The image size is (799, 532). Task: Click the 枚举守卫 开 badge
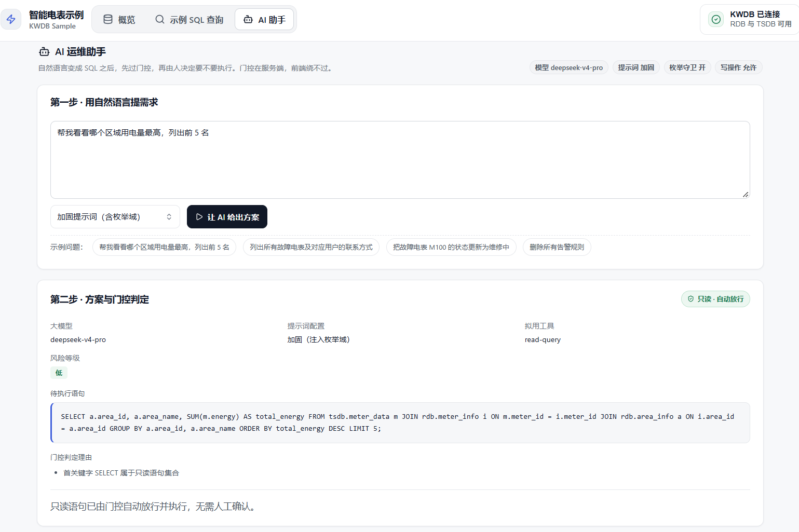point(687,67)
